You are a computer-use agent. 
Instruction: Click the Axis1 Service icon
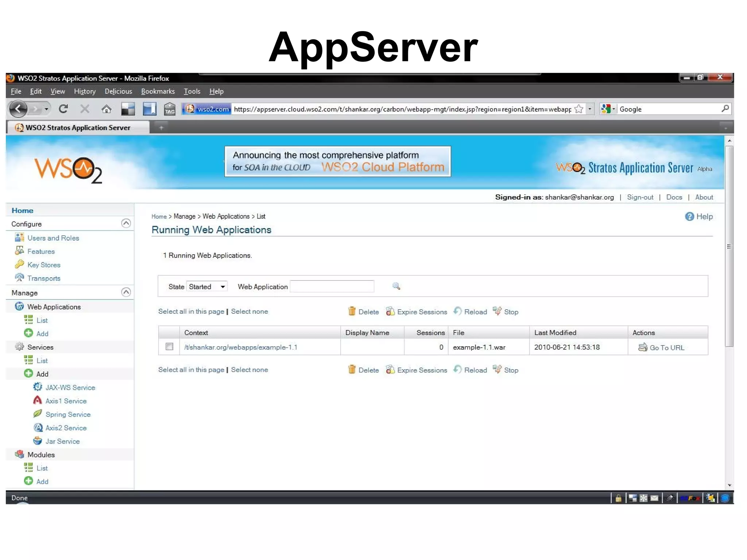pos(38,400)
